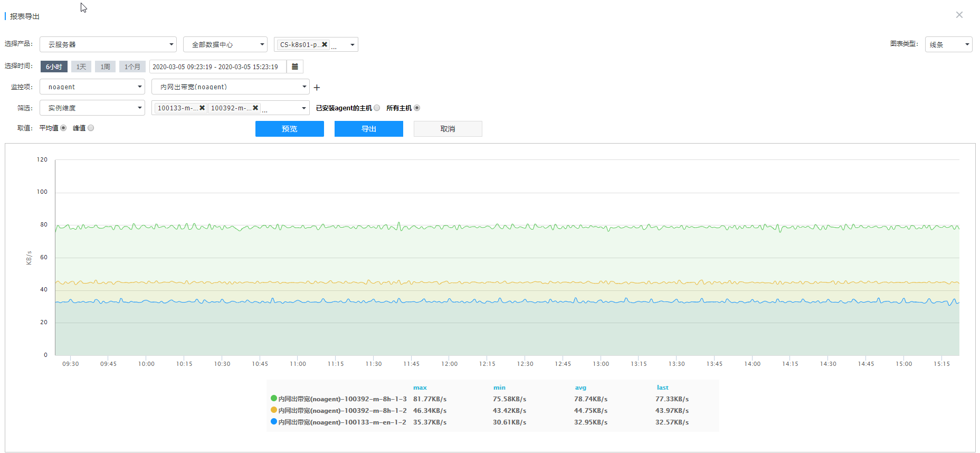Click legend entry 内网出带宽(noagent)-100392-m-8h-1-3

pyautogui.click(x=342, y=399)
